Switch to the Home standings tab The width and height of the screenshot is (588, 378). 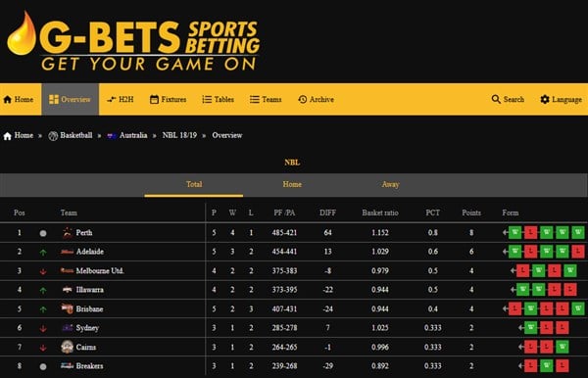[292, 184]
